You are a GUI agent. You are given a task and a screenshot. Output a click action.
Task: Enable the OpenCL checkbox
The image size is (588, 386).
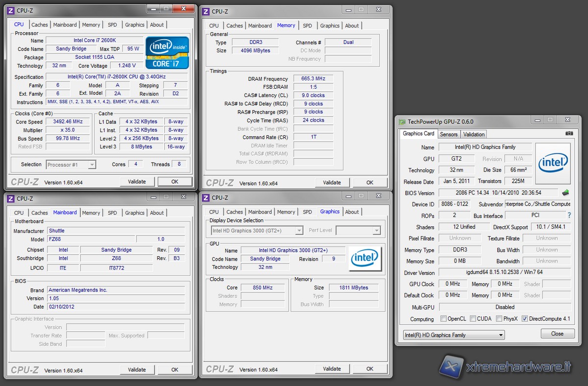[443, 319]
